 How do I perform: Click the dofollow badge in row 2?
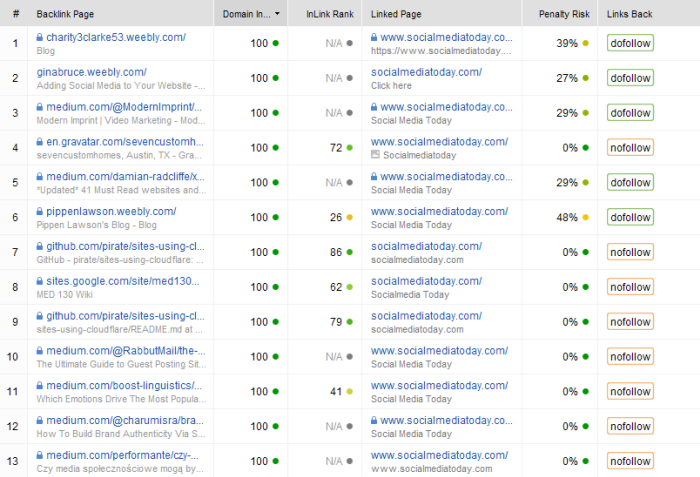[x=630, y=78]
